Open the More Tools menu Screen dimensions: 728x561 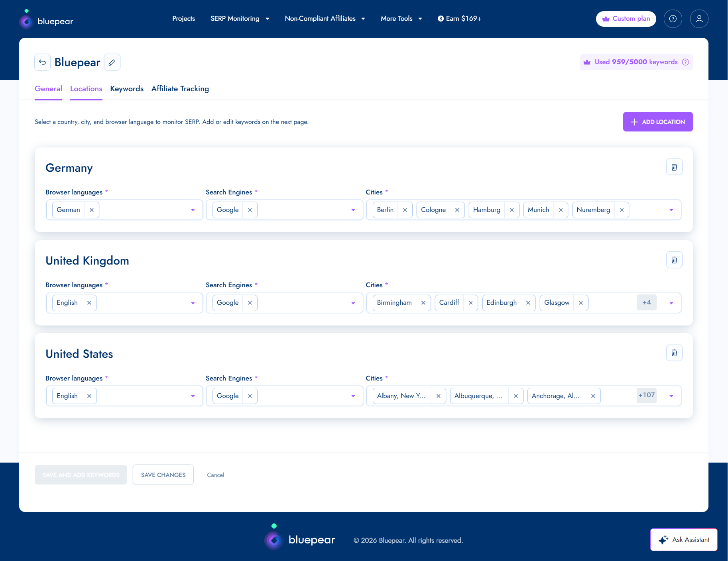click(401, 19)
